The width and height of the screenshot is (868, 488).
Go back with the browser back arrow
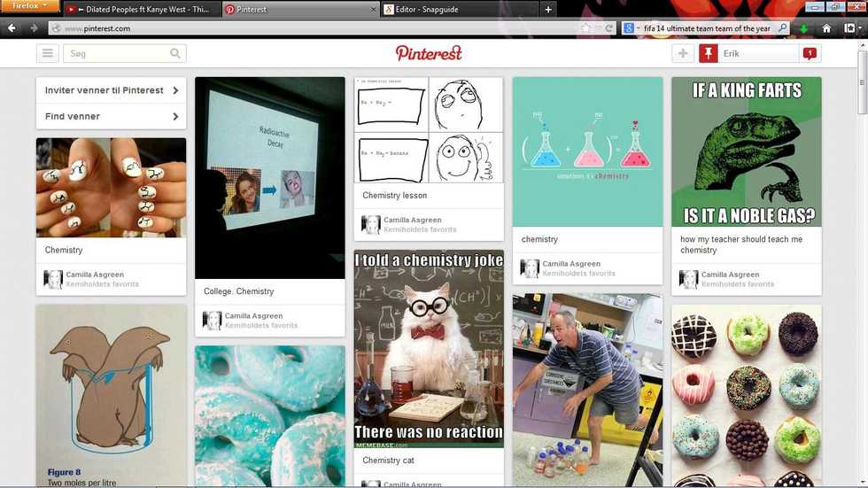pos(12,27)
